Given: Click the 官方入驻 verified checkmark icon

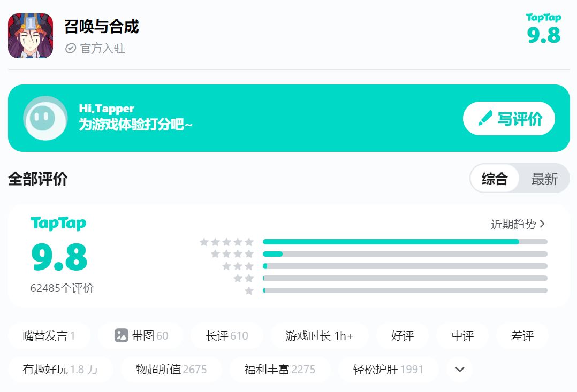Looking at the screenshot, I should pyautogui.click(x=71, y=49).
